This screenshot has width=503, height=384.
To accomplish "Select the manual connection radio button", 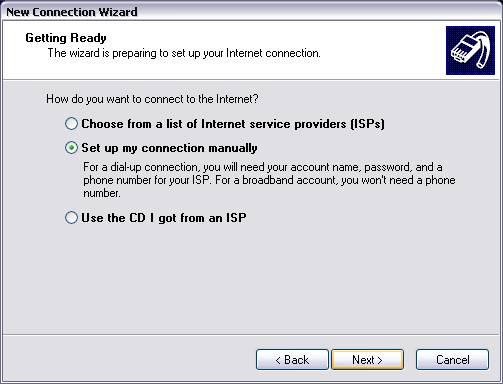I will [x=71, y=148].
